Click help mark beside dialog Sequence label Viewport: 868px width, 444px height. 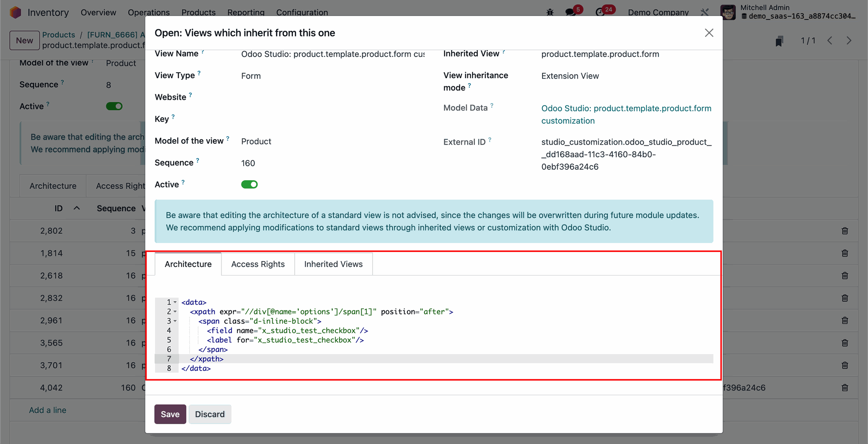(x=198, y=160)
